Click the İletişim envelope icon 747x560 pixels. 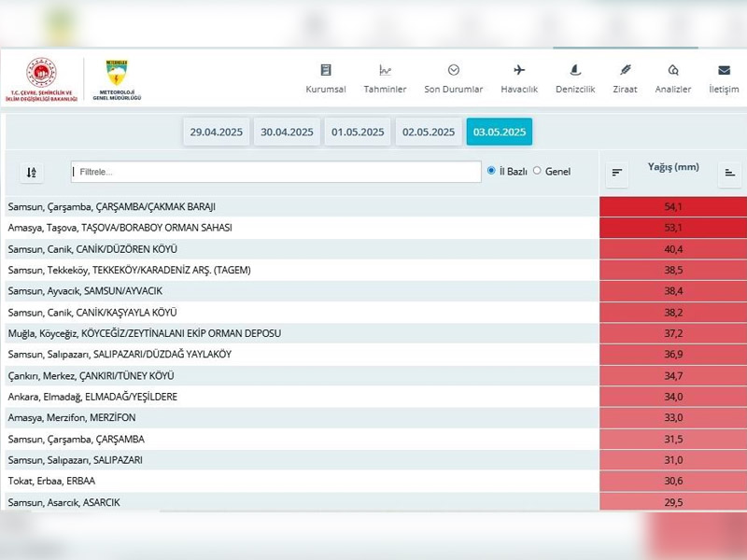(725, 70)
